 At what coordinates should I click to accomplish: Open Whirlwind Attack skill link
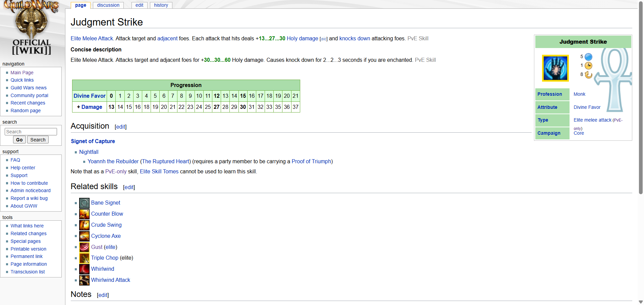pos(111,280)
